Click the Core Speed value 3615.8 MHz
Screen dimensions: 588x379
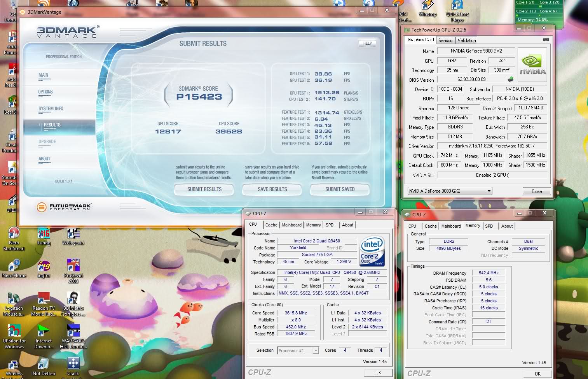tap(296, 313)
